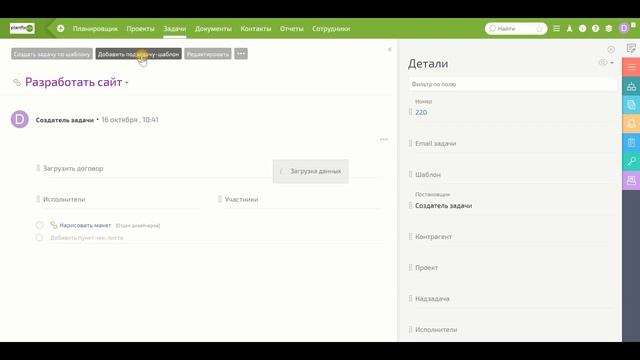Click the link icon beside task title

(17, 82)
